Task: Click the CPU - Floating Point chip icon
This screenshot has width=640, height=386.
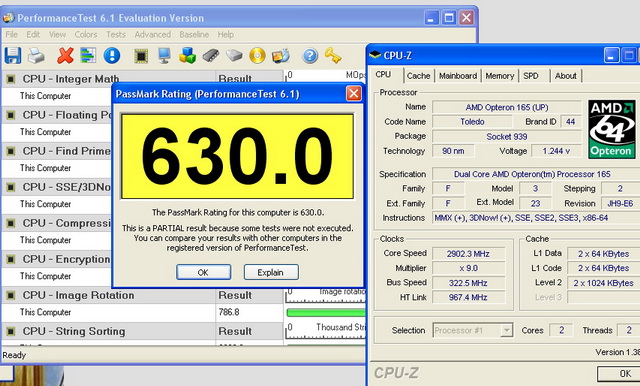Action: (11, 115)
